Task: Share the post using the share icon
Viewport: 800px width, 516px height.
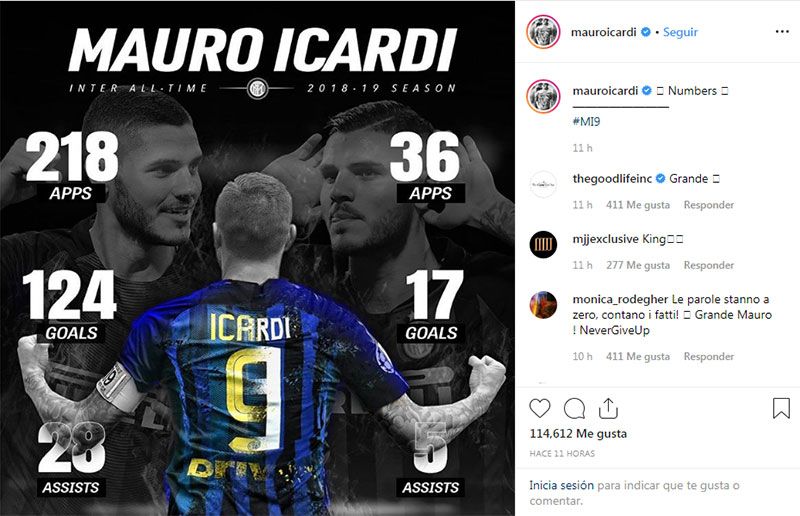Action: click(x=608, y=409)
